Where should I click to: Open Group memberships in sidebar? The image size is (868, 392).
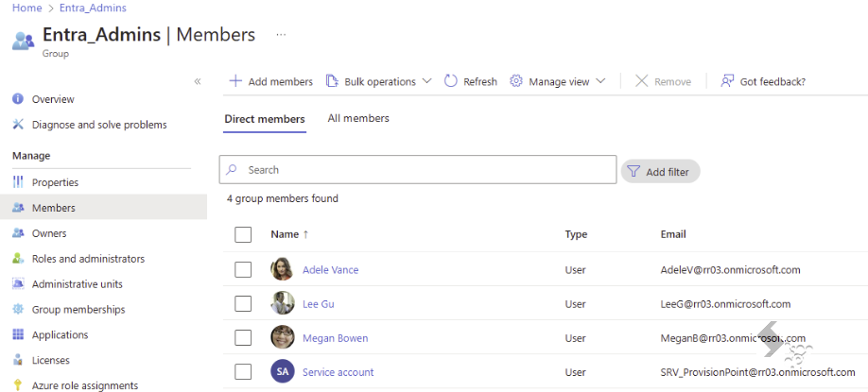pyautogui.click(x=78, y=310)
